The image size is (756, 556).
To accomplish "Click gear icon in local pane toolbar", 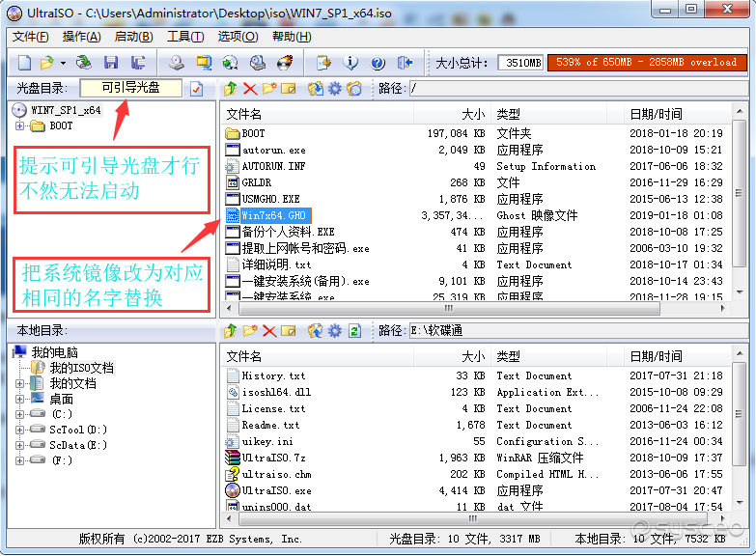I will pyautogui.click(x=335, y=331).
